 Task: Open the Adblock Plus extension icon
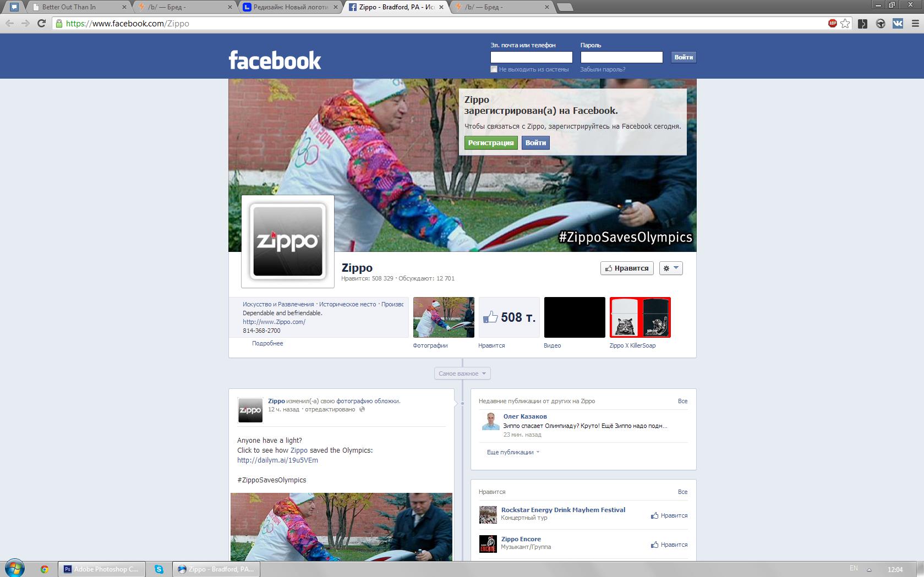[x=833, y=23]
